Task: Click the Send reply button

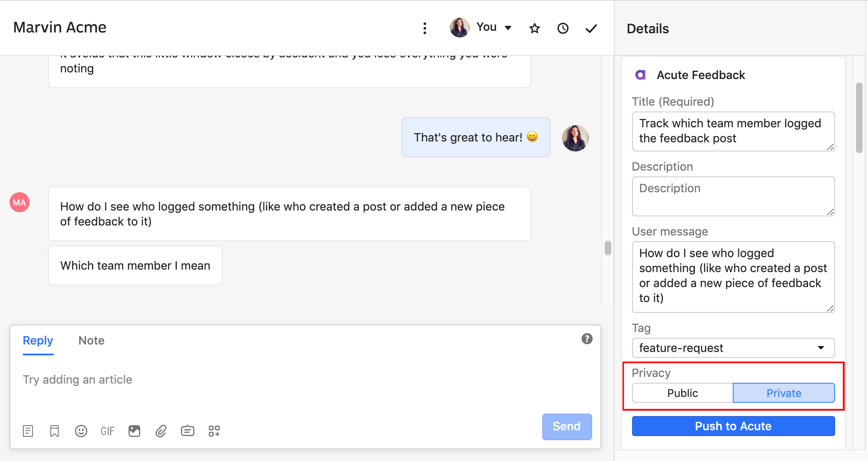Action: click(x=567, y=426)
